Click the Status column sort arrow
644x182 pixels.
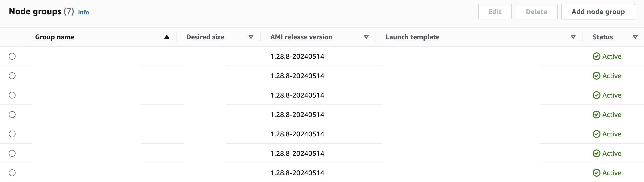coord(635,37)
